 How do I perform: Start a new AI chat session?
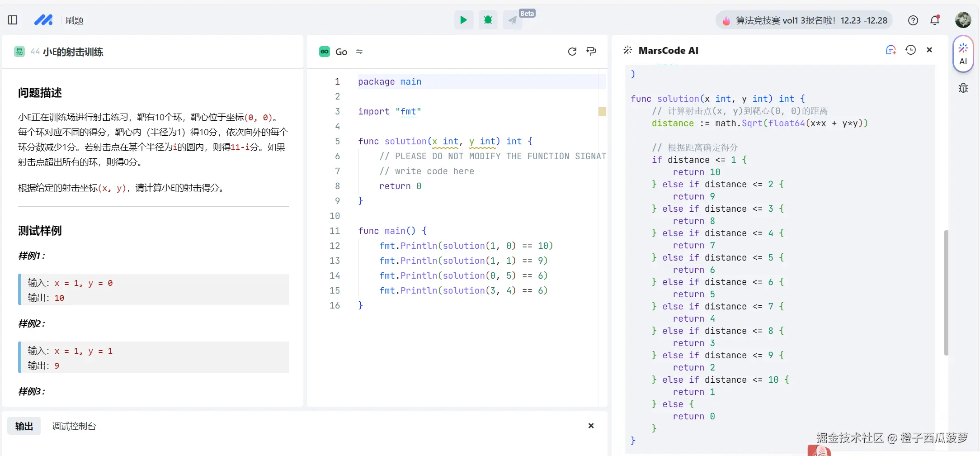890,50
